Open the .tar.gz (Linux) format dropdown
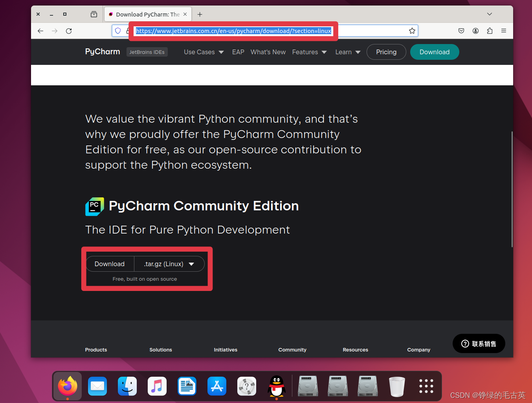The width and height of the screenshot is (532, 403). (169, 264)
